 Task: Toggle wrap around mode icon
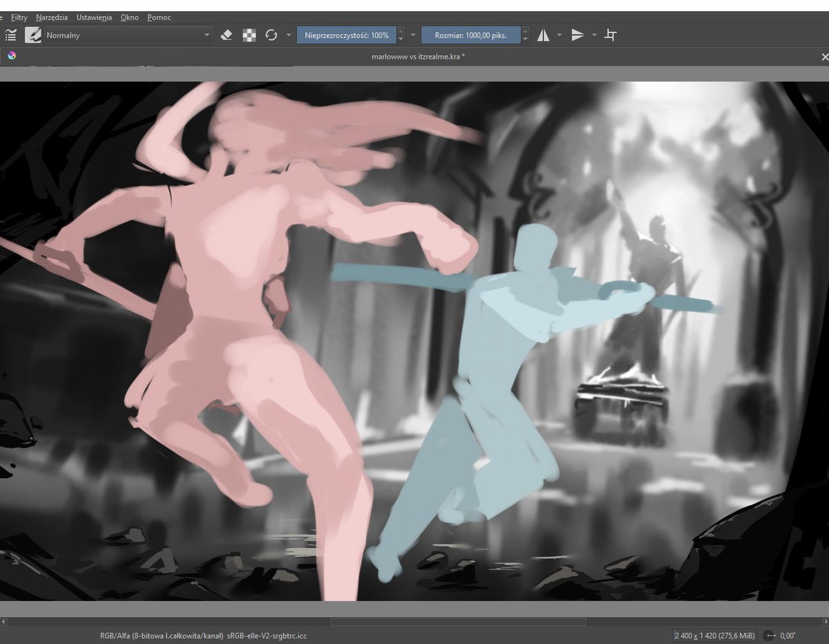[x=611, y=35]
